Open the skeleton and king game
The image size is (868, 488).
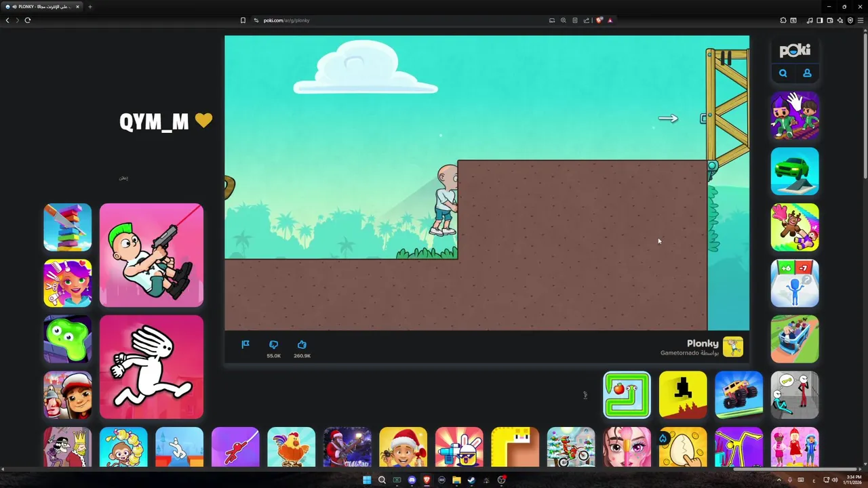pos(68,447)
